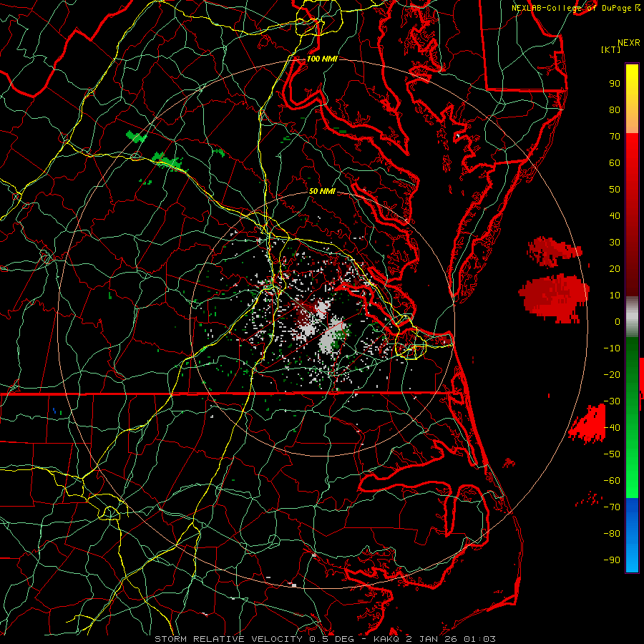Click the -80 knot scale label
Viewport: 644px width, 644px height.
(x=612, y=534)
